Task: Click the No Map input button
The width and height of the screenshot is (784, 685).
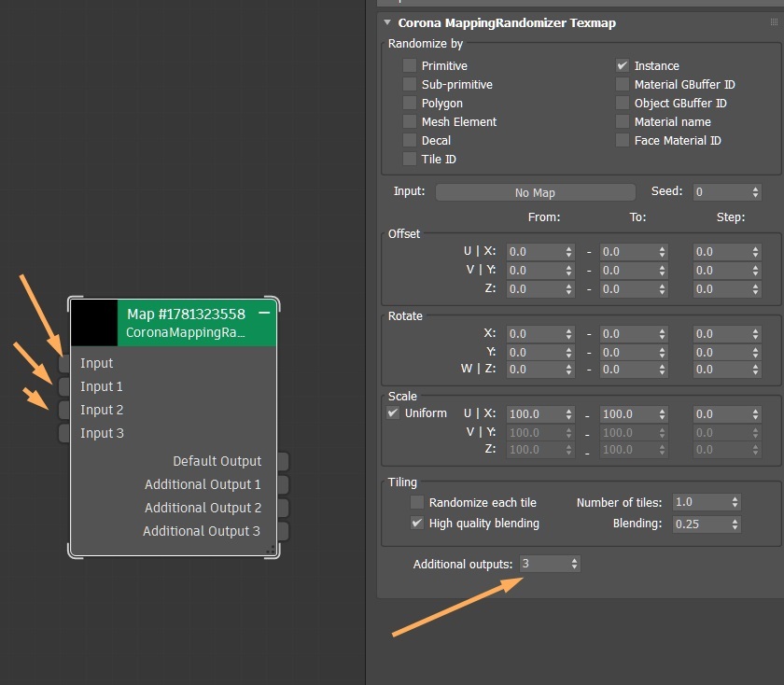Action: (535, 192)
